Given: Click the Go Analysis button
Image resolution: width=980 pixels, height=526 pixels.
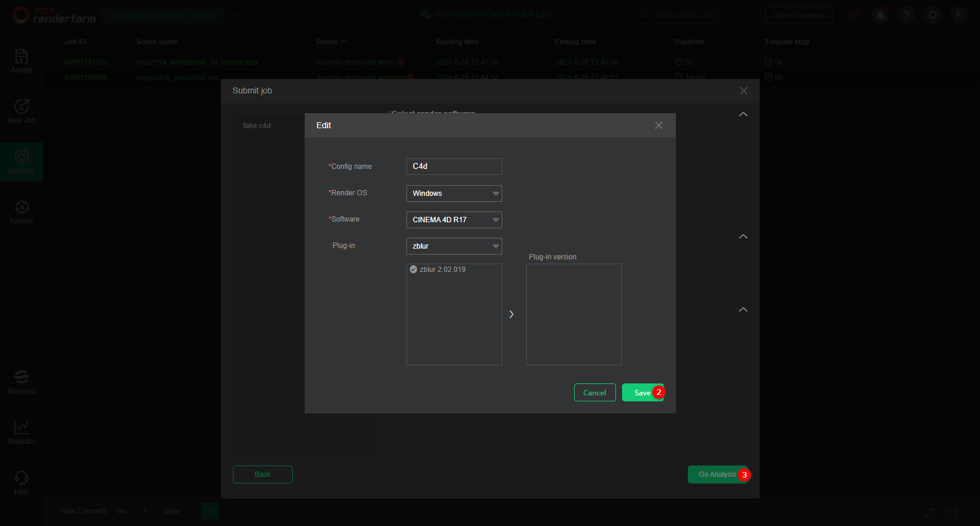Looking at the screenshot, I should coord(717,474).
